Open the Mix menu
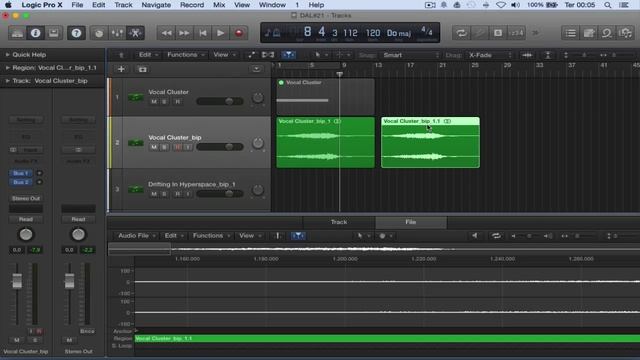This screenshot has height=360, width=640. pos(219,5)
